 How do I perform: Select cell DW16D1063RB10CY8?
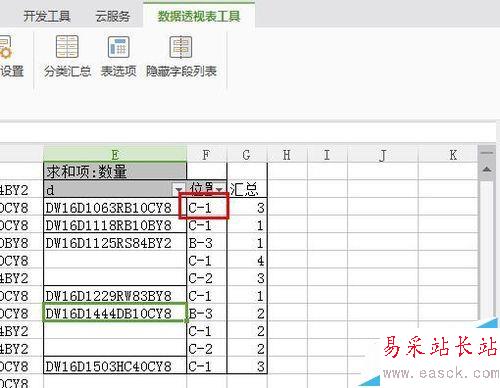pos(115,208)
